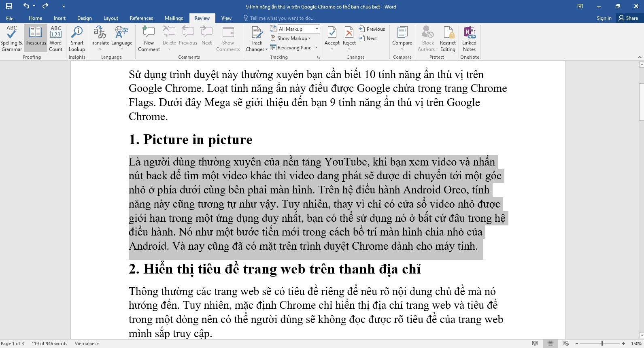This screenshot has height=348, width=644.
Task: Click the page number indicator
Action: click(13, 344)
